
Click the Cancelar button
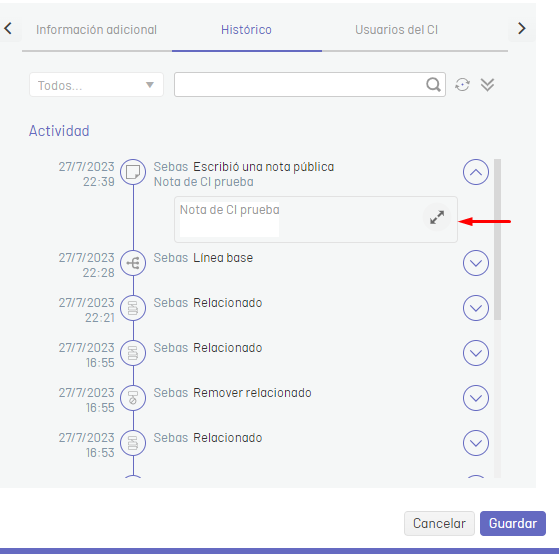tap(439, 523)
